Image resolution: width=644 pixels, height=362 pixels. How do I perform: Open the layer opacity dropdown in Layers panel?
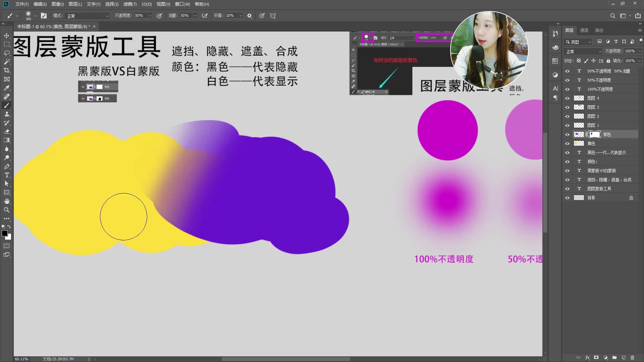639,51
